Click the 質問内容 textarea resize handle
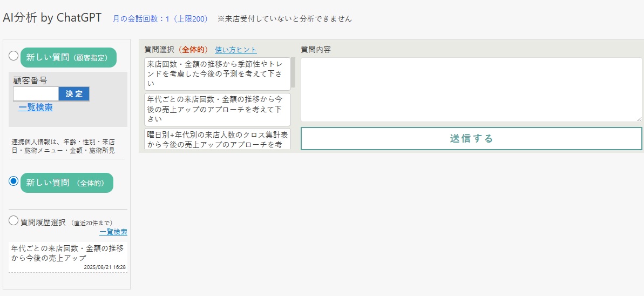The image size is (644, 296). [x=639, y=118]
